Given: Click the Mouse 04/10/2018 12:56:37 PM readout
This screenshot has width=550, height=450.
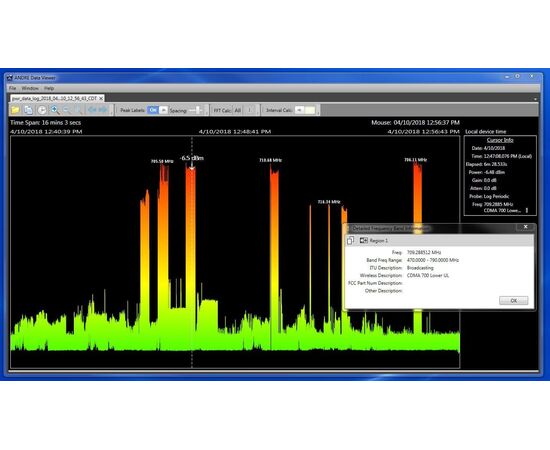Looking at the screenshot, I should [x=415, y=122].
